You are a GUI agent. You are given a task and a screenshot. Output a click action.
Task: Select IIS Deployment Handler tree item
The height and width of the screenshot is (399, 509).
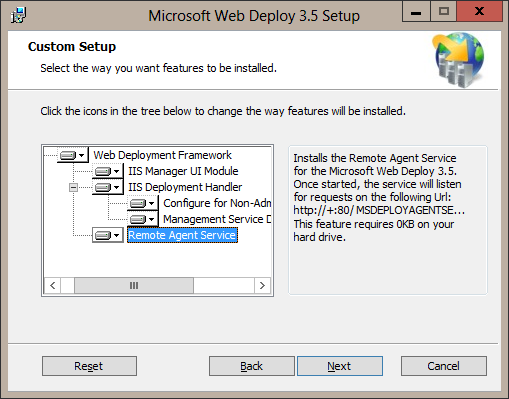(x=185, y=187)
